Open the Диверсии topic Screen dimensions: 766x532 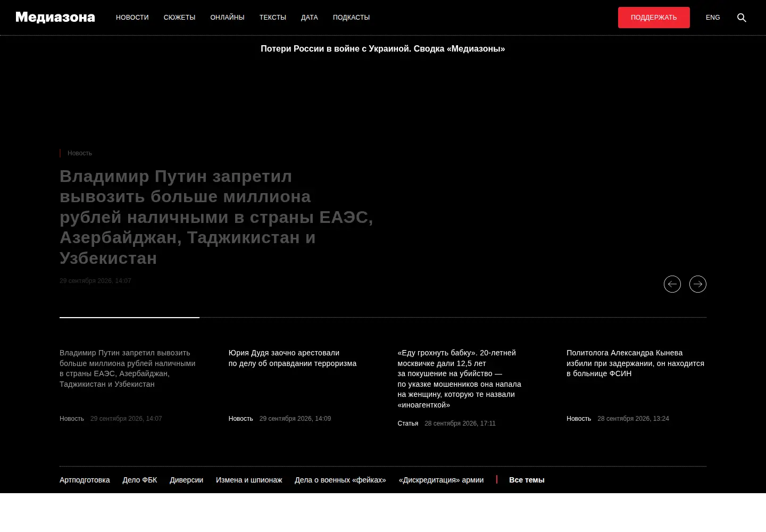coord(186,480)
